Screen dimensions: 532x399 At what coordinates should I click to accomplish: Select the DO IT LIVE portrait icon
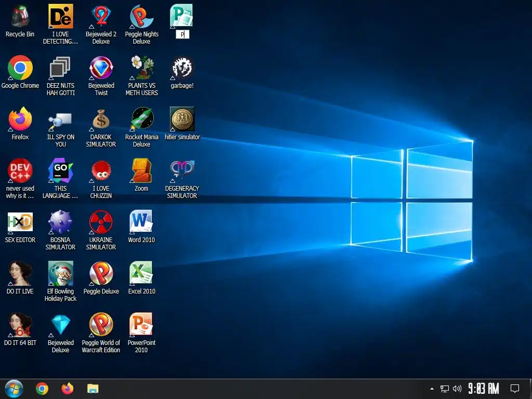pos(20,273)
